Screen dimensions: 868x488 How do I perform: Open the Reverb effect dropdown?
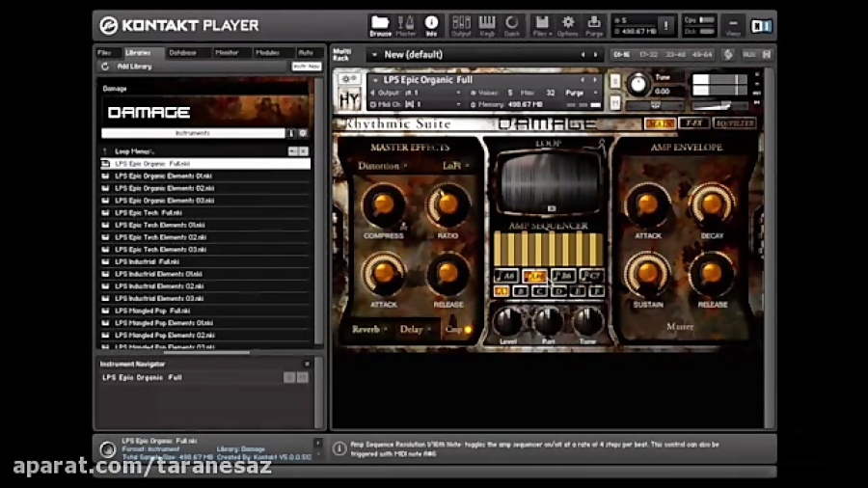[369, 329]
